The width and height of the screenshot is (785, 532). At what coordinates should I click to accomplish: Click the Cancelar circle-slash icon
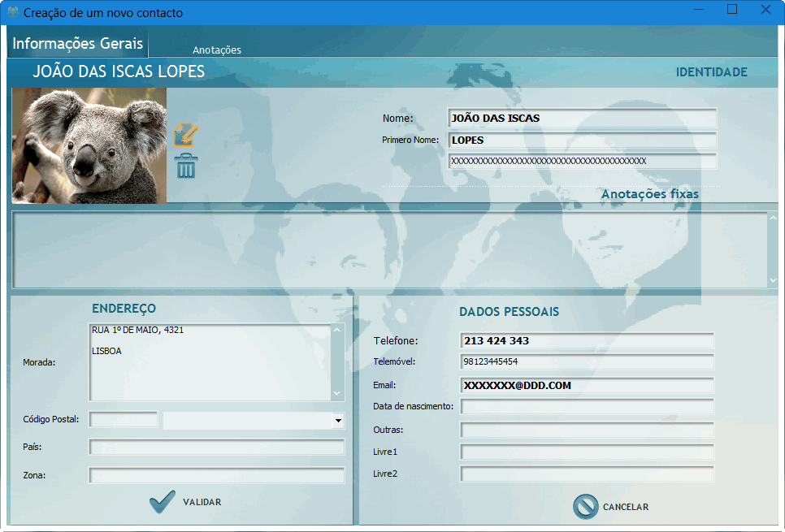click(585, 507)
